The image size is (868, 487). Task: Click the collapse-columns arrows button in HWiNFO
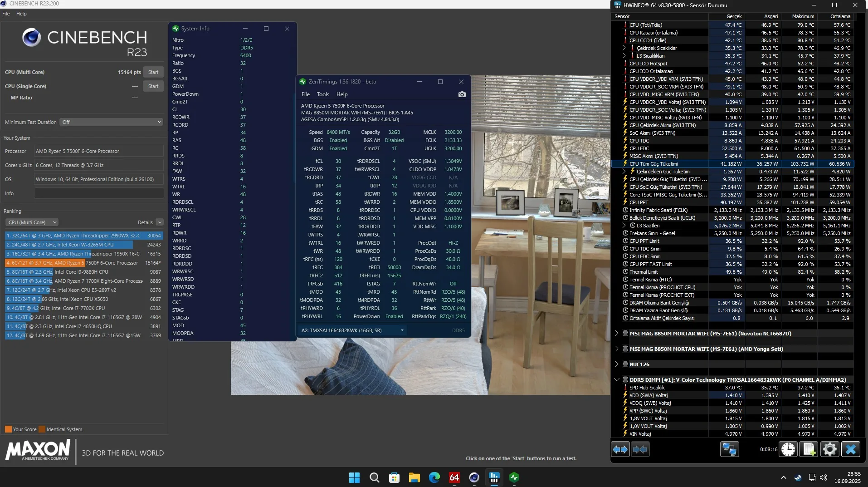pos(640,449)
